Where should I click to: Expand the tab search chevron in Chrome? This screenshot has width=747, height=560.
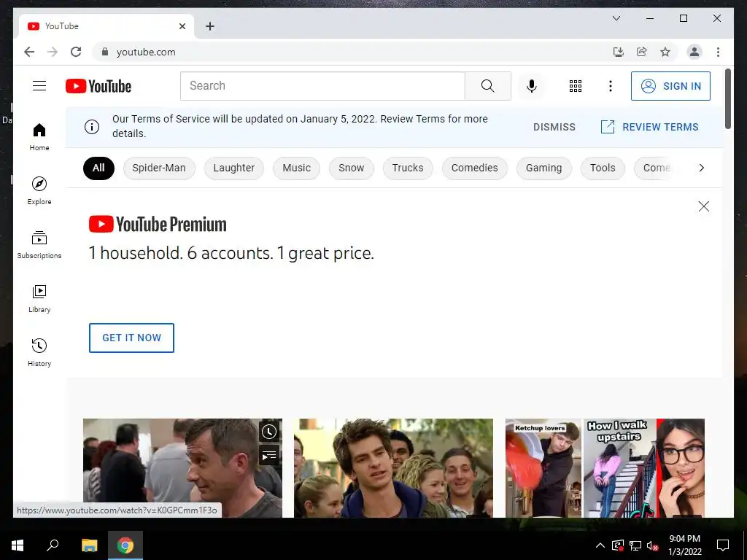[616, 18]
